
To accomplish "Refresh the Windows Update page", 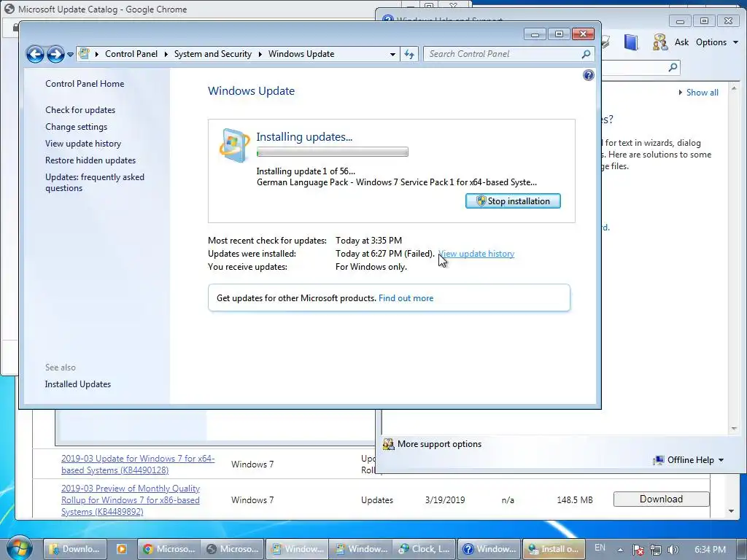I will click(x=409, y=54).
